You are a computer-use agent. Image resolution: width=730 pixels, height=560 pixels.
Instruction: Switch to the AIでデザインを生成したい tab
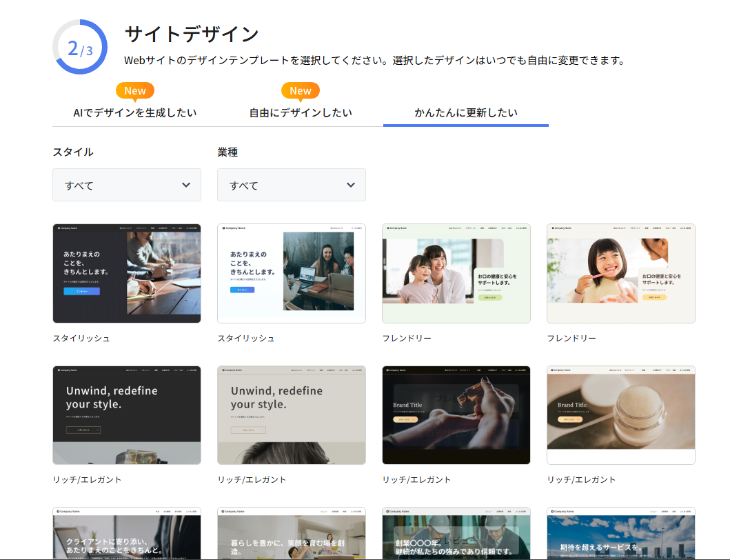click(135, 112)
